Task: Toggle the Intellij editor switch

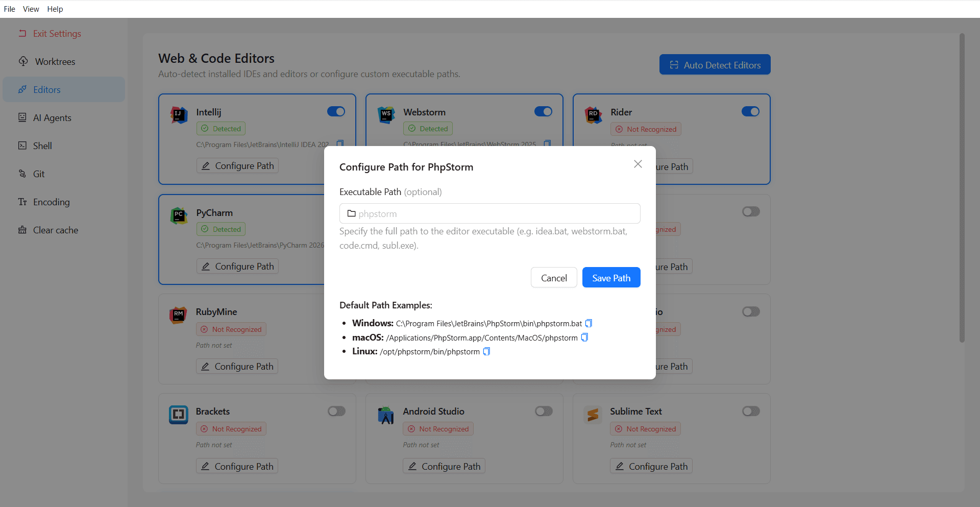Action: [336, 111]
